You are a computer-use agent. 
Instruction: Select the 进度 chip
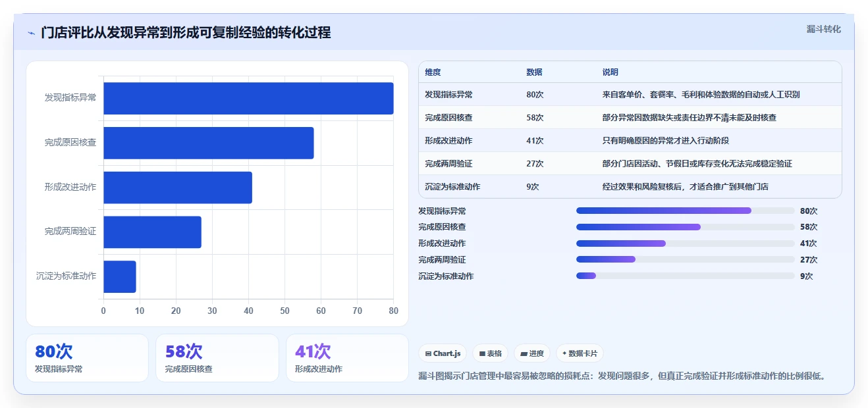[532, 353]
